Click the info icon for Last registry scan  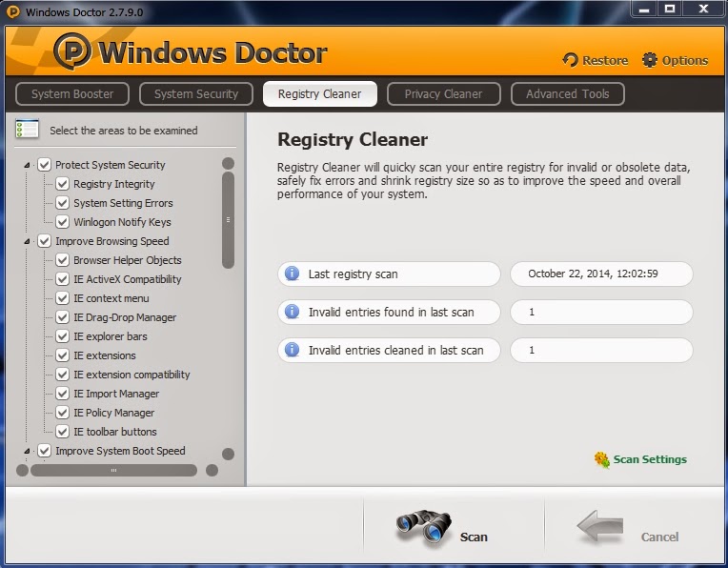292,274
